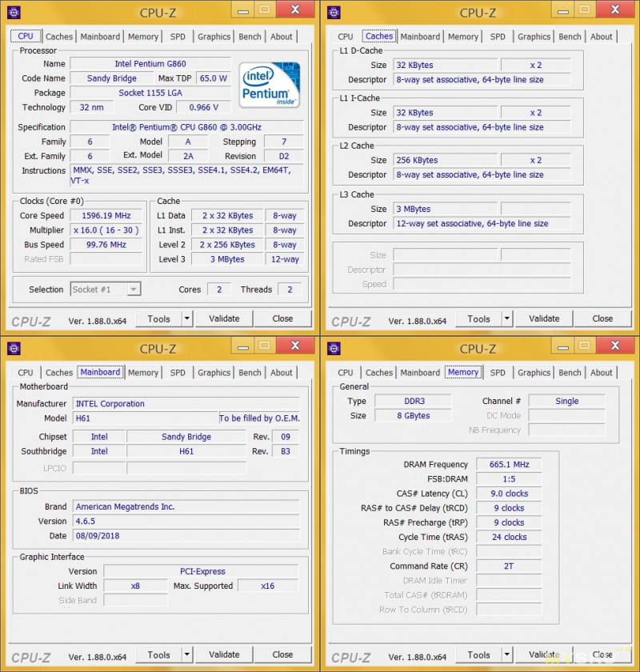Open the Tools dropdown arrow in the Caches window

point(507,318)
